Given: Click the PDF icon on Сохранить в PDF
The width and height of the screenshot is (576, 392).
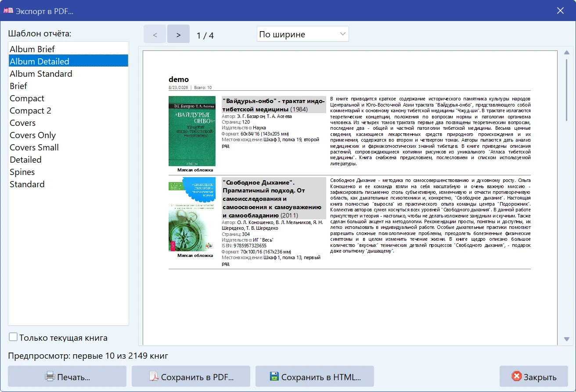Looking at the screenshot, I should pos(154,377).
